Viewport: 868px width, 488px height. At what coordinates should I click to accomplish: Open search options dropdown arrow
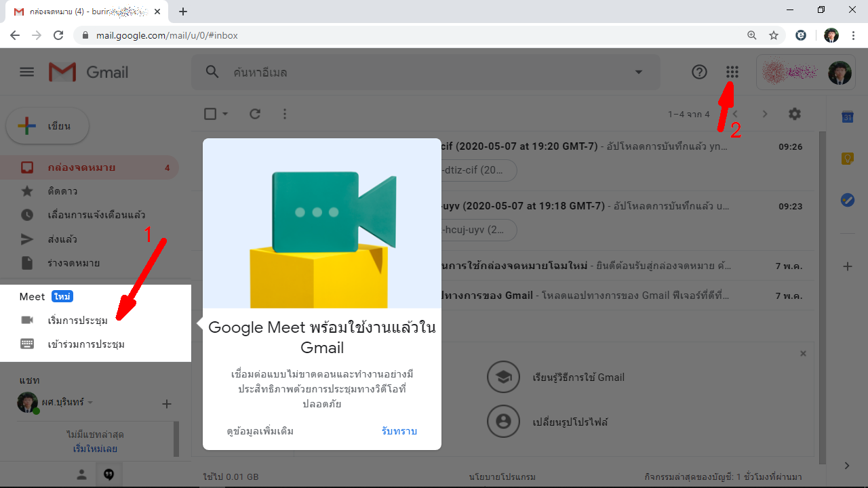[638, 72]
